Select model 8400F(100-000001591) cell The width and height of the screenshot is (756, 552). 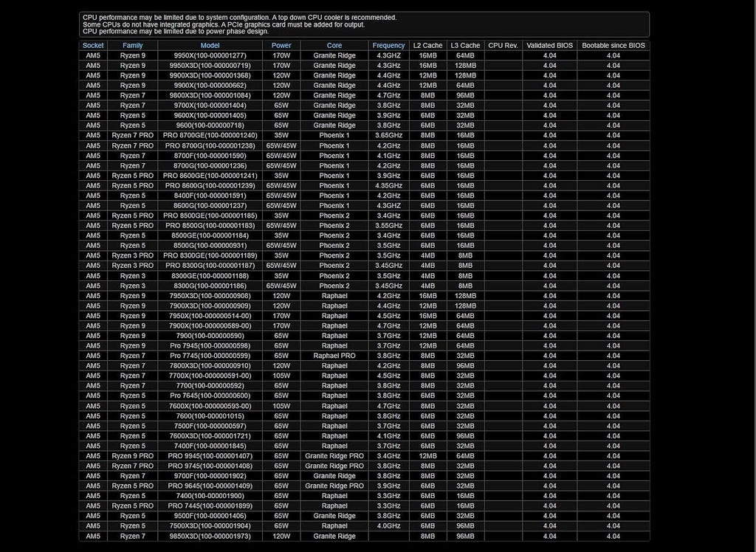click(210, 196)
